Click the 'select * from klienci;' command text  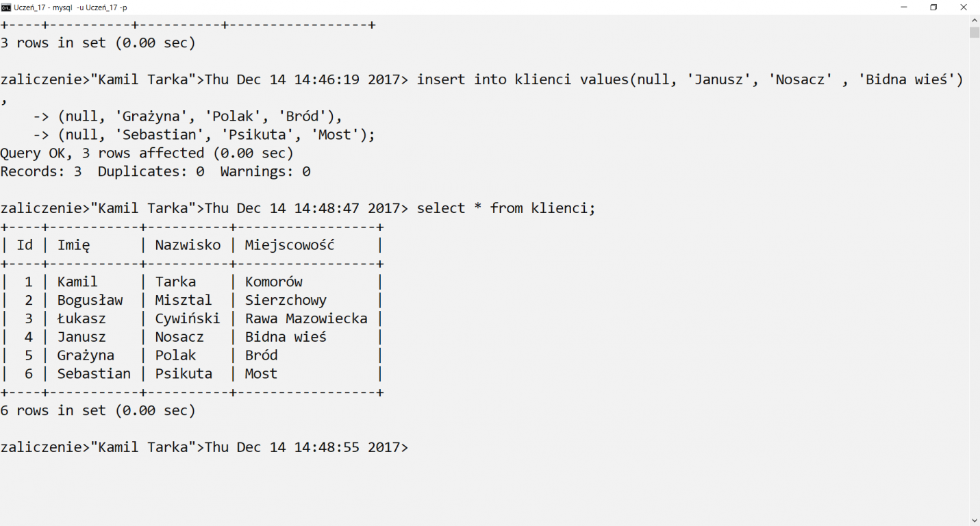coord(506,208)
